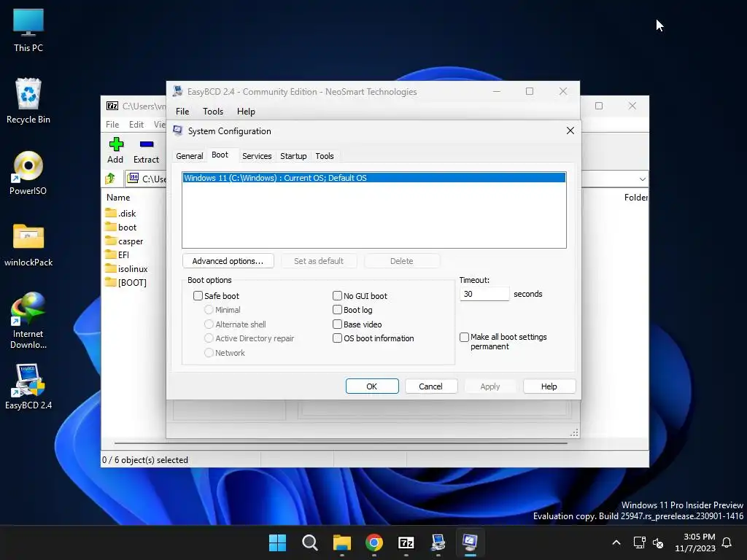Select the [BOOT] folder in 7-Zip
This screenshot has height=560, width=747.
point(125,282)
